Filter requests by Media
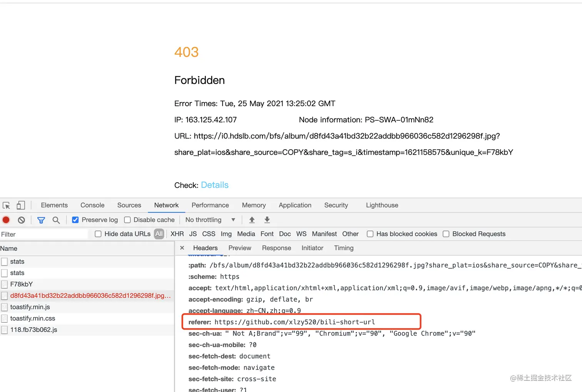This screenshot has width=582, height=392. click(246, 234)
